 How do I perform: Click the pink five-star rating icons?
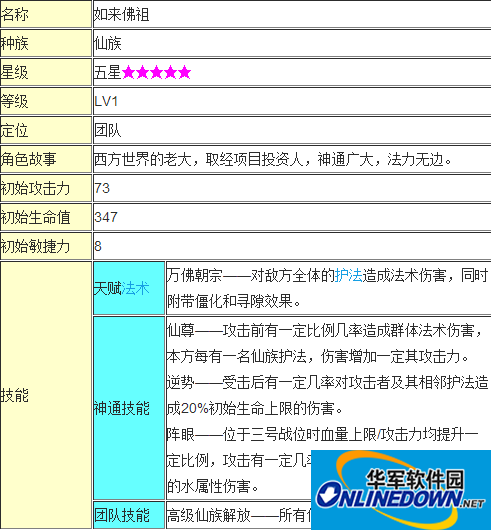(x=156, y=72)
